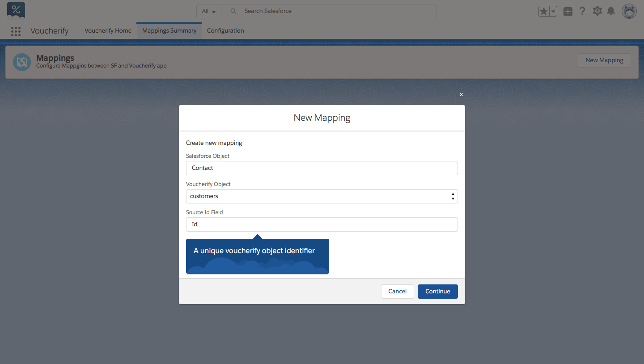
Task: Open the All search scope dropdown
Action: click(209, 11)
